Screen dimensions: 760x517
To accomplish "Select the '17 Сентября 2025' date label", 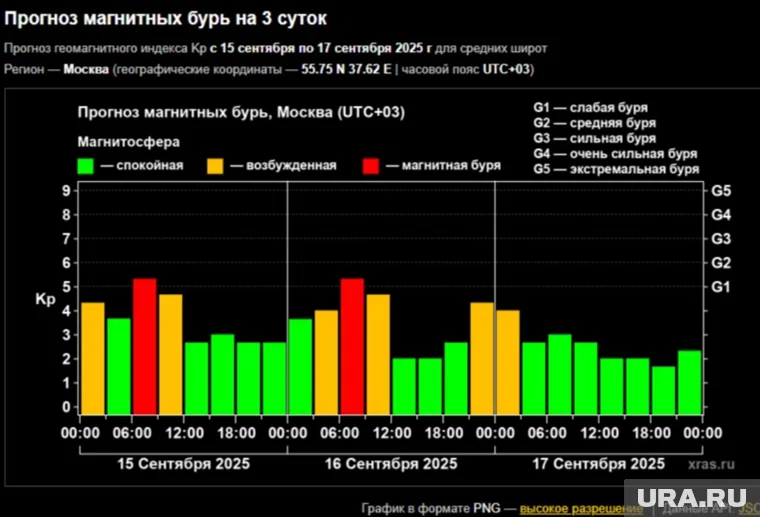I will coord(599,464).
